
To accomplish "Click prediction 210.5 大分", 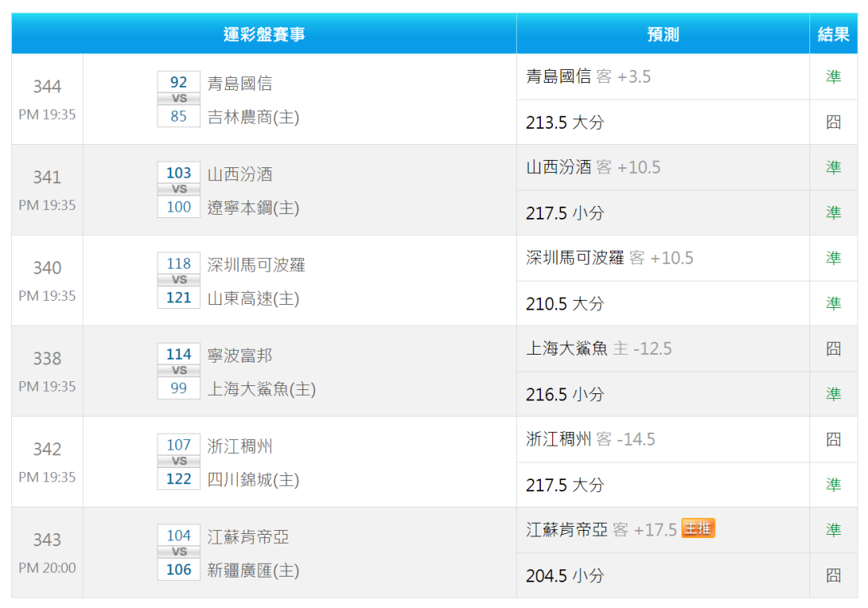I will pyautogui.click(x=565, y=304).
